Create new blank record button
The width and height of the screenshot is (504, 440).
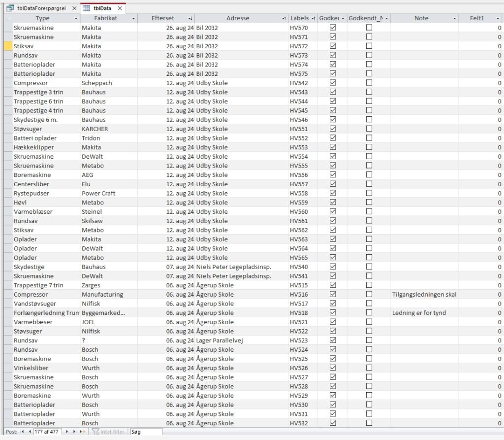[83, 432]
